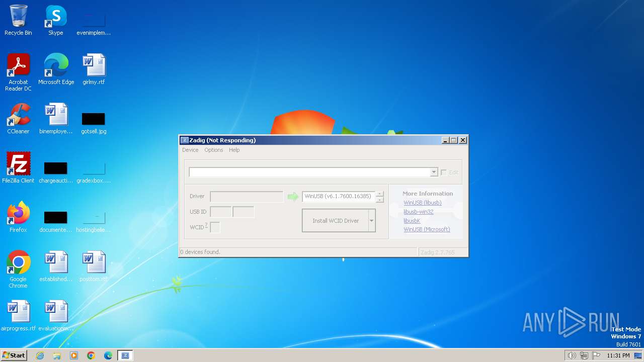Open Edge from the taskbar

(108, 355)
